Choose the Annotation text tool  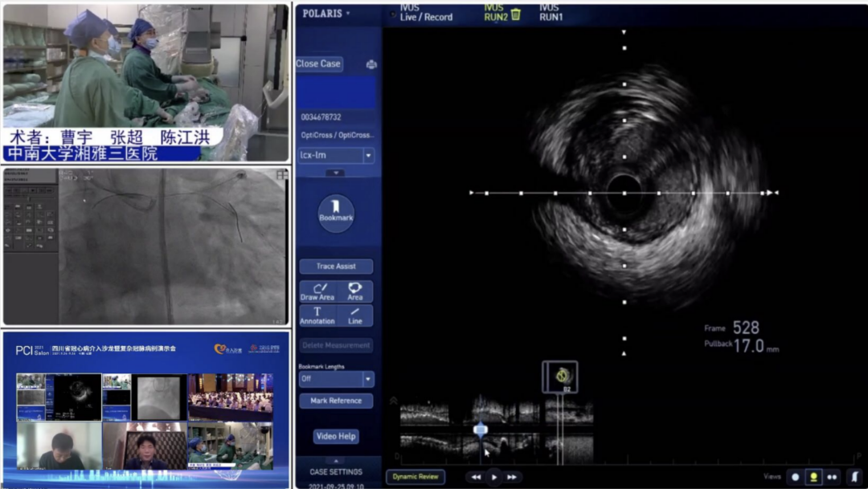pos(317,315)
